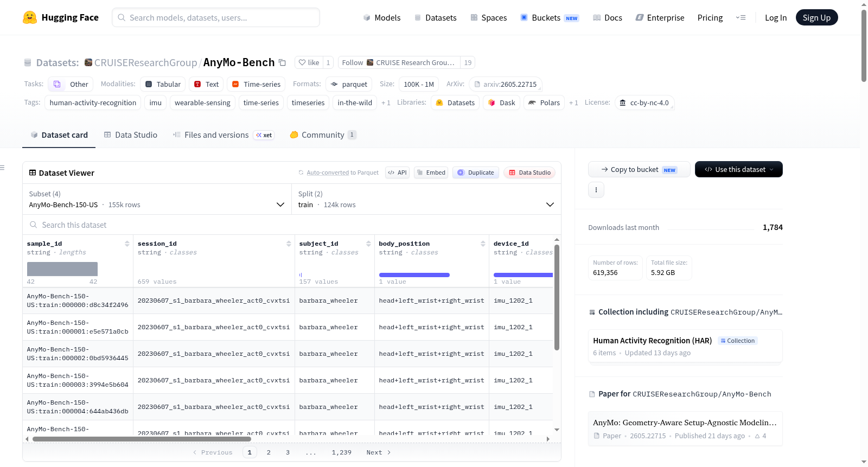The width and height of the screenshot is (868, 467).
Task: Click the Hugging Face logo icon
Action: click(x=30, y=17)
